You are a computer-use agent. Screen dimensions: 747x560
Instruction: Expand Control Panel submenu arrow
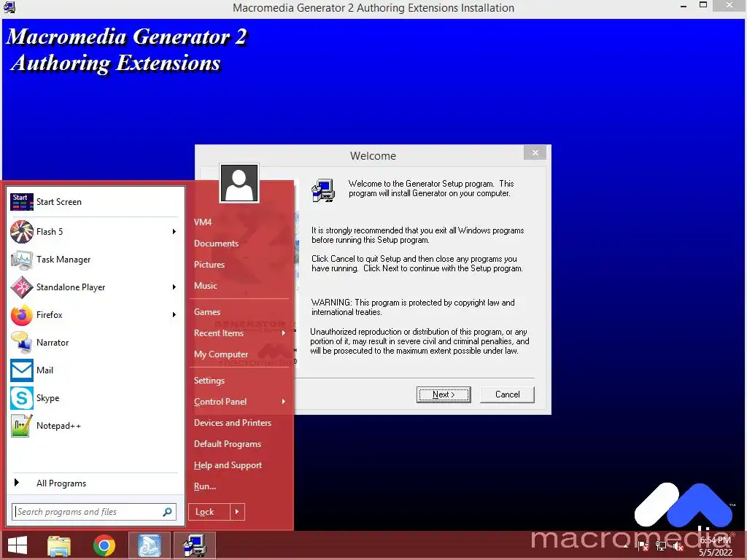pyautogui.click(x=284, y=402)
